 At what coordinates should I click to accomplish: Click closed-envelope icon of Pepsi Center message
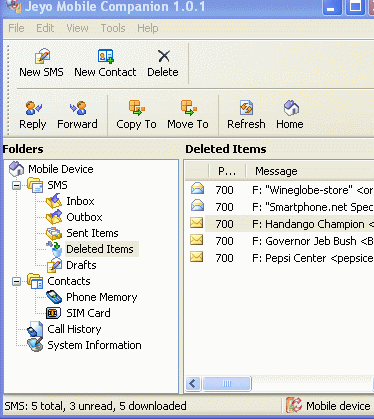tap(197, 257)
